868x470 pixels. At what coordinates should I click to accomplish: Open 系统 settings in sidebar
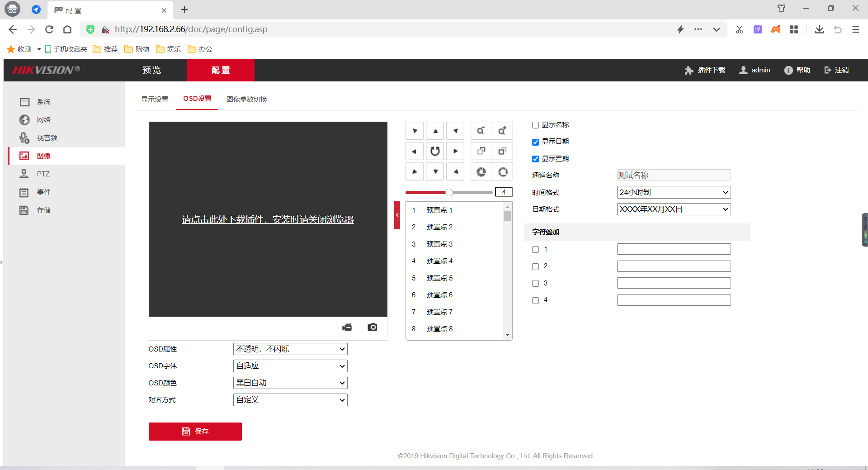[x=43, y=102]
